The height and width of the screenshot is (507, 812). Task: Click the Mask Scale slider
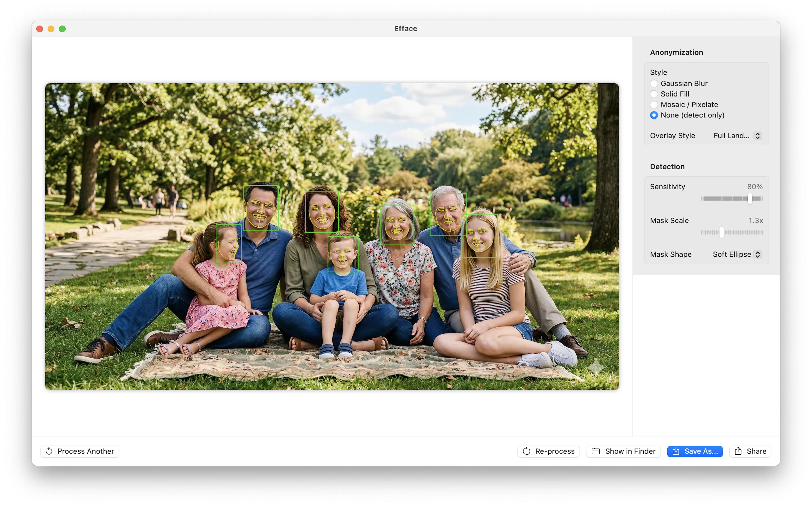pyautogui.click(x=722, y=232)
